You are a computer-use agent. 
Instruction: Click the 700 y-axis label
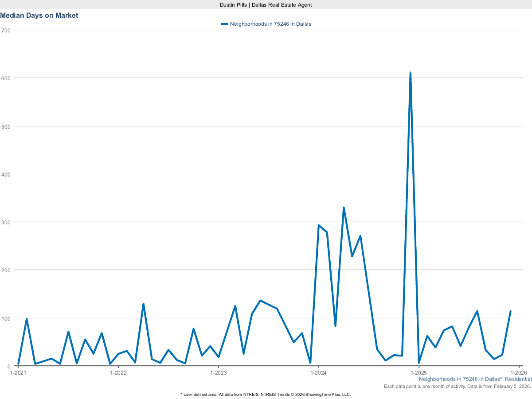(6, 30)
